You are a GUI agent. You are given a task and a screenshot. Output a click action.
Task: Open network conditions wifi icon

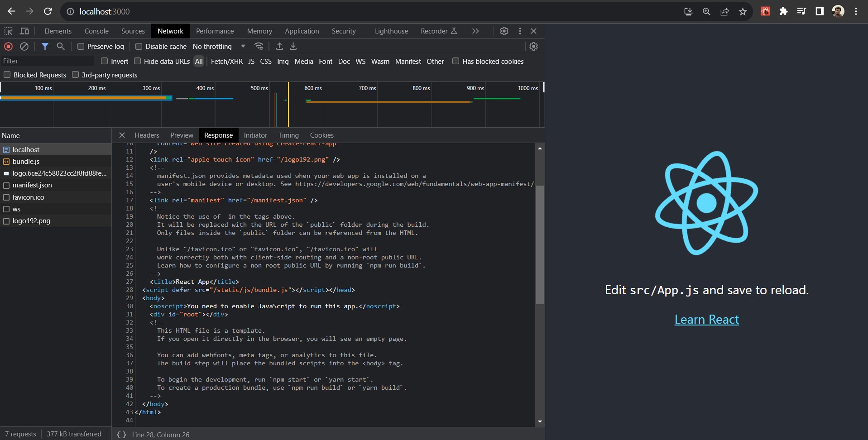pyautogui.click(x=259, y=46)
